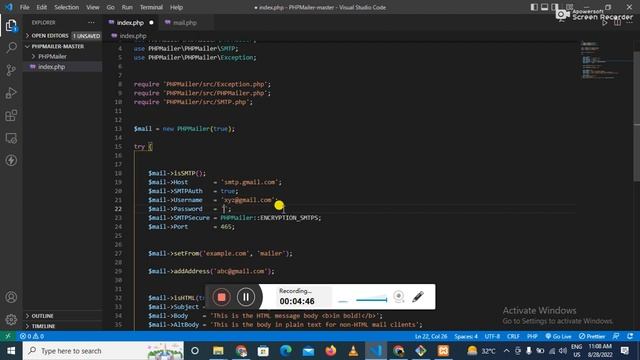Click the Ln 22, Col 26 indicator
The image size is (640, 360).
(x=431, y=336)
